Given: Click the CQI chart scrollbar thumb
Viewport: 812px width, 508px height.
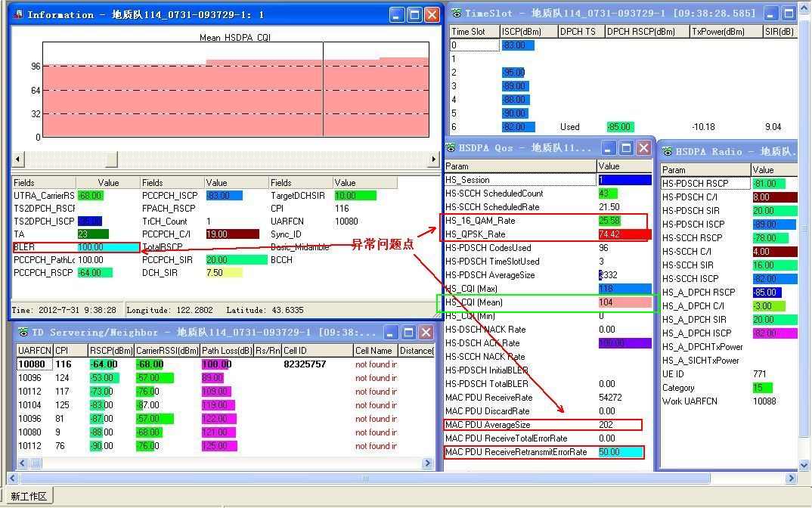Looking at the screenshot, I should pyautogui.click(x=111, y=160).
